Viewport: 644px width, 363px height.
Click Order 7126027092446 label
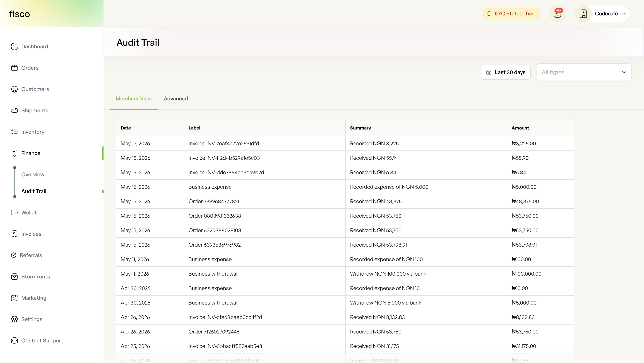coord(214,332)
